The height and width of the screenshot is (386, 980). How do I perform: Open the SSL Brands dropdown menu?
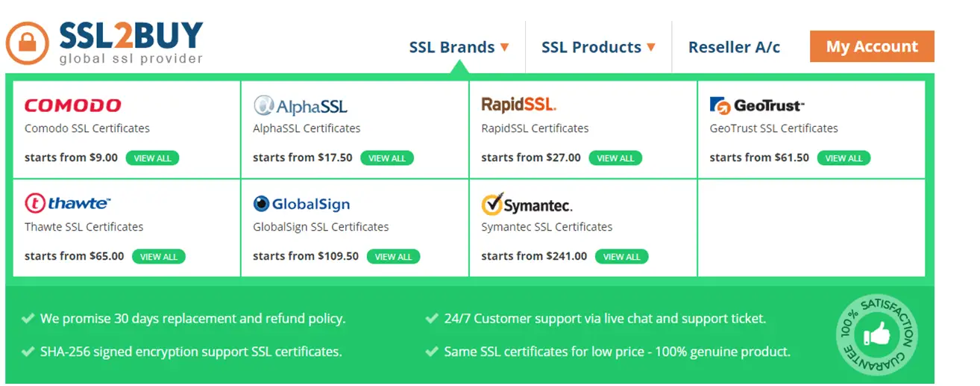459,47
